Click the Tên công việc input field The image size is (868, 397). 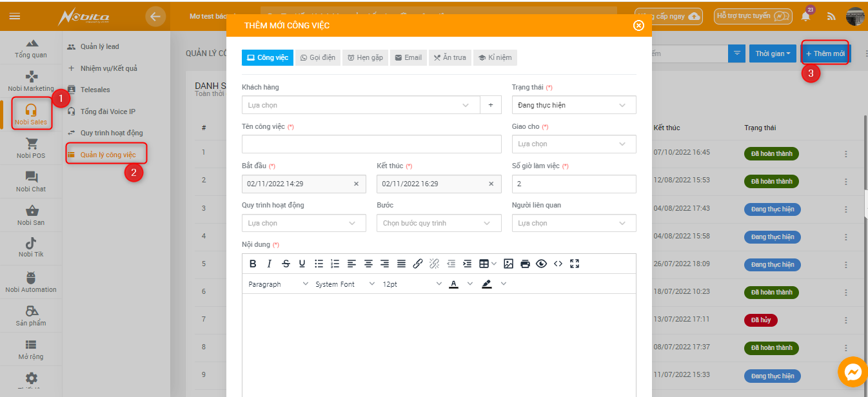pyautogui.click(x=371, y=144)
